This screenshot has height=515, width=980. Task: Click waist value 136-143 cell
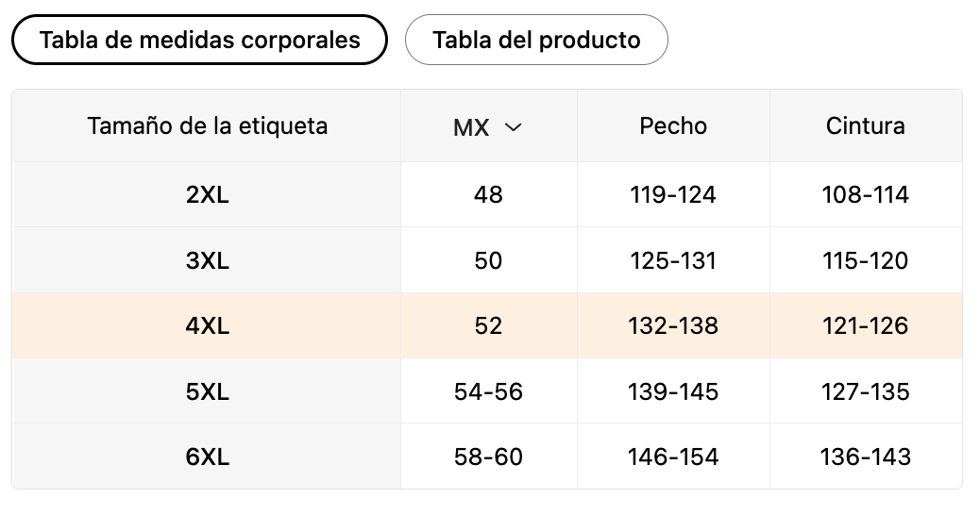click(866, 457)
